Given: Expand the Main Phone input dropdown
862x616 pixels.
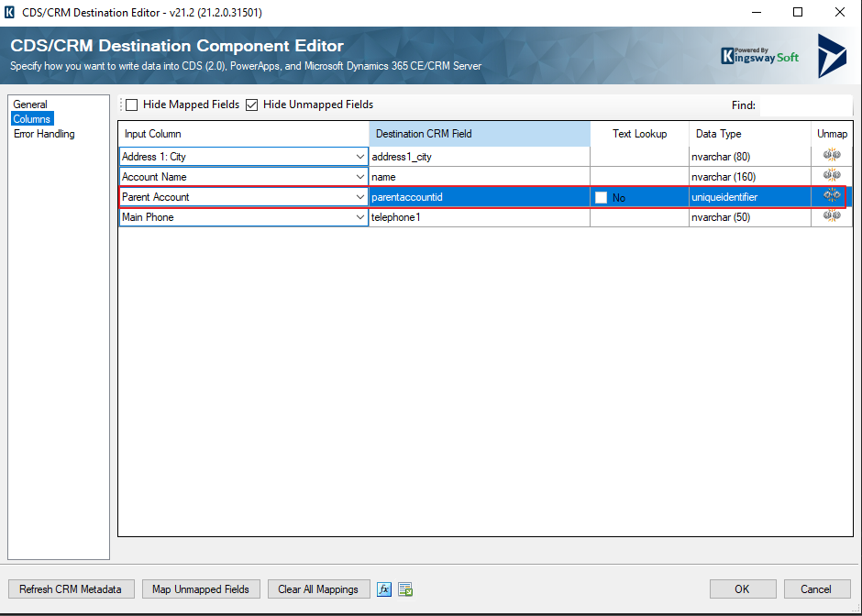Looking at the screenshot, I should tap(359, 217).
